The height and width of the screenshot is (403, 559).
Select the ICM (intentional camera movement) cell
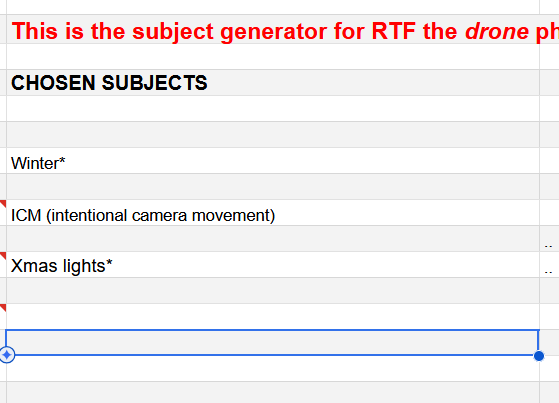(273, 213)
